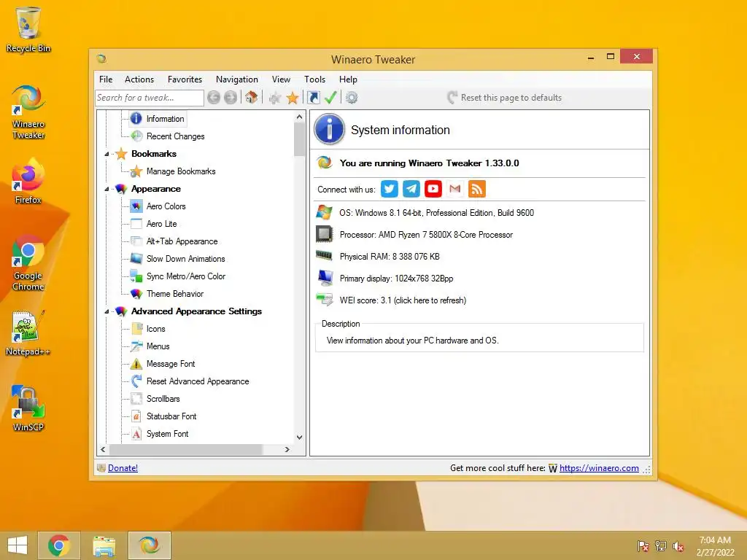Open File Explorer from taskbar
747x560 pixels.
point(104,545)
